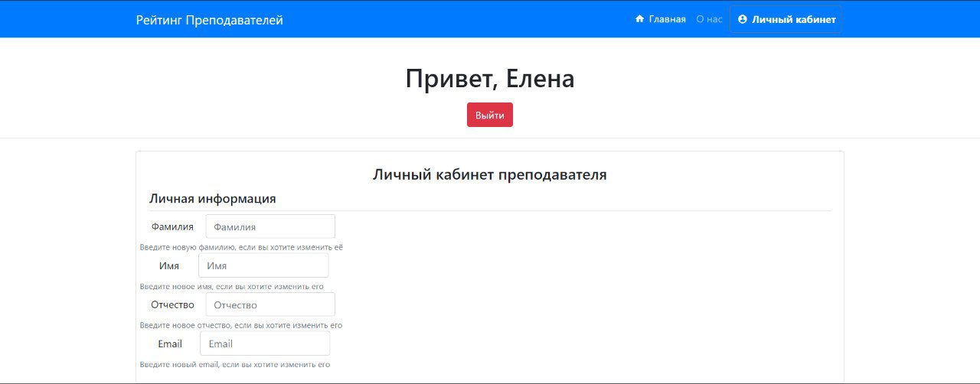Screen dimensions: 980x384
Task: Click the Личная информация section title
Action: coord(213,199)
